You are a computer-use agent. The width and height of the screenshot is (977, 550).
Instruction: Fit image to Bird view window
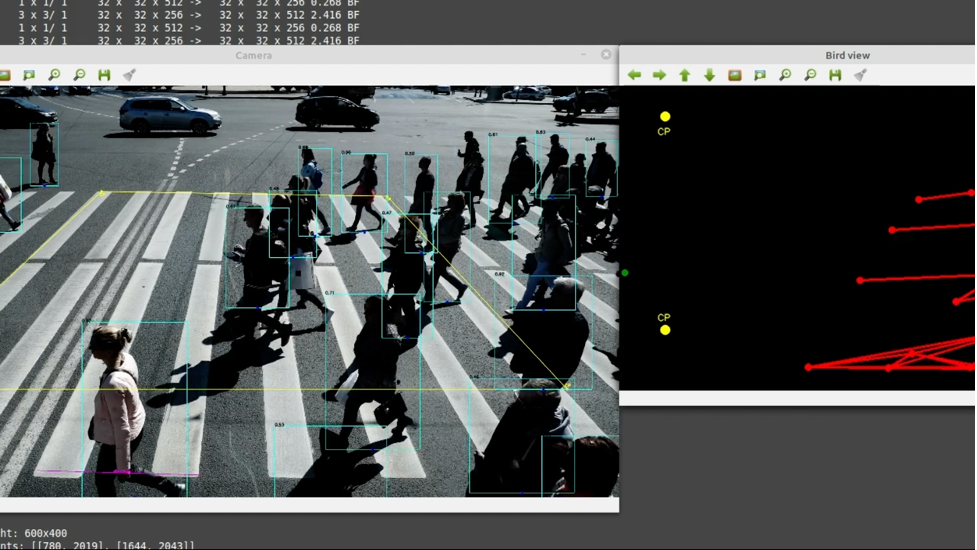tap(760, 75)
